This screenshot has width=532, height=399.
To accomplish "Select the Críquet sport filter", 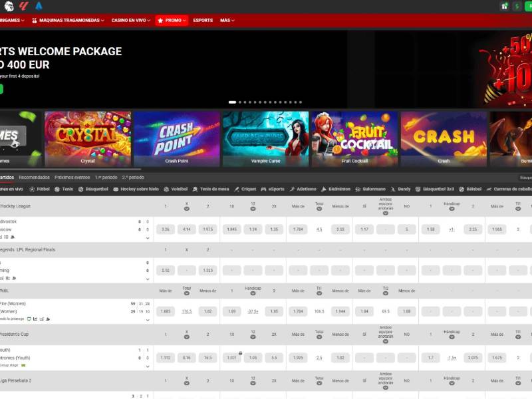I will pos(245,190).
